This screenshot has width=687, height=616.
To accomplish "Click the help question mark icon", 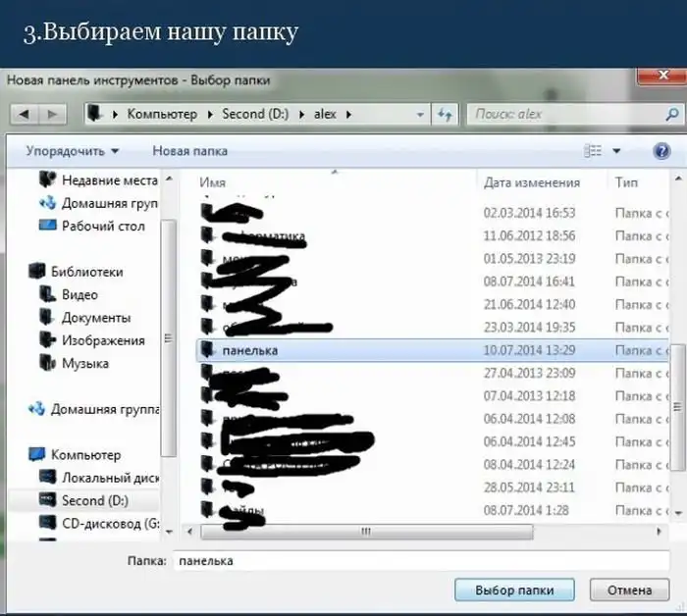I will [x=661, y=151].
